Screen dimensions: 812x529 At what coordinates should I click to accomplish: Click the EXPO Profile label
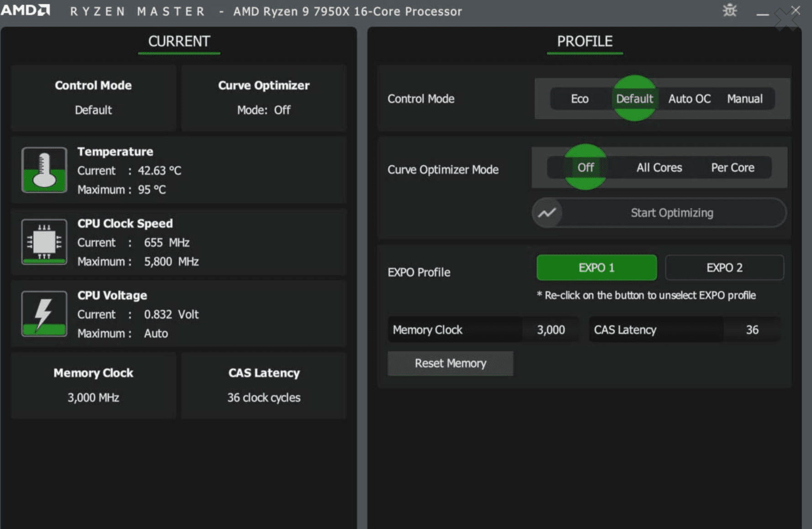419,272
